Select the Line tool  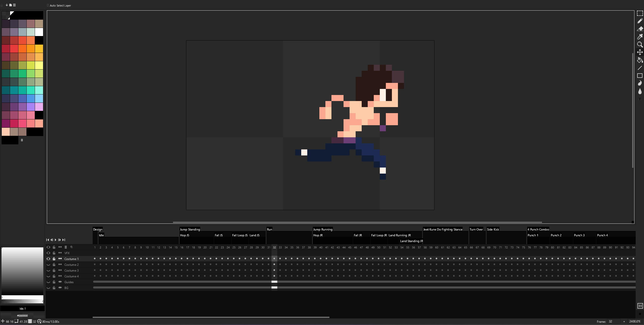point(640,68)
